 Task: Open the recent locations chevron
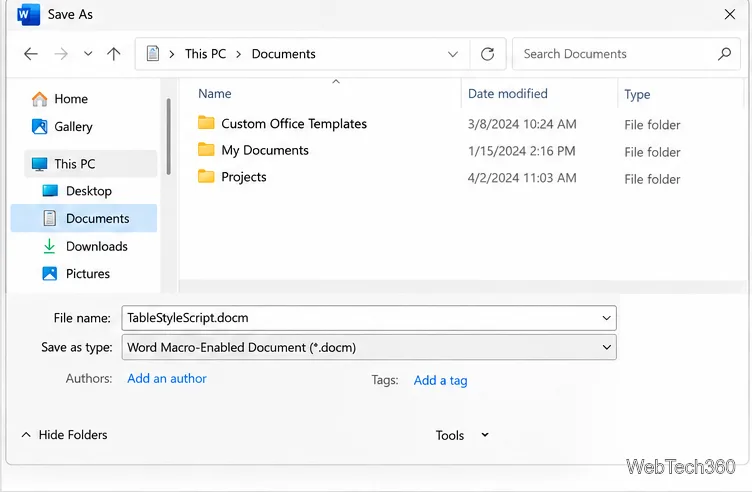(88, 54)
